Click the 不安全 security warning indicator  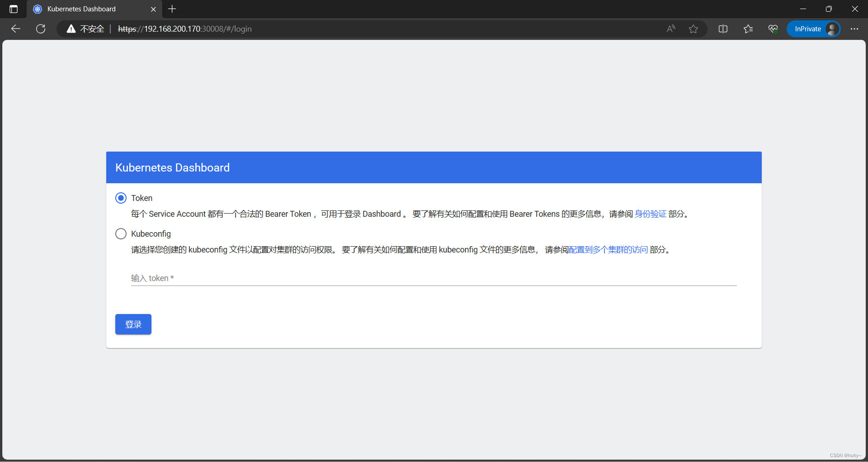coord(85,29)
